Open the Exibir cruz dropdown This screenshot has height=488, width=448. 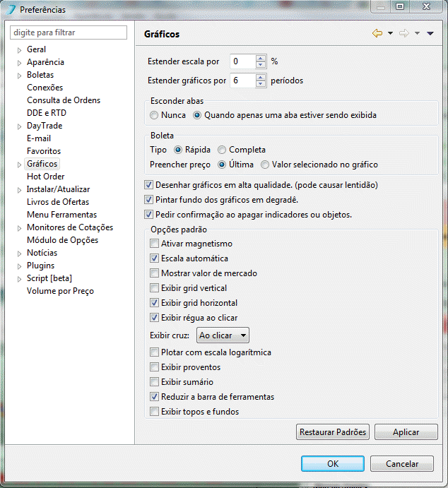[x=223, y=335]
